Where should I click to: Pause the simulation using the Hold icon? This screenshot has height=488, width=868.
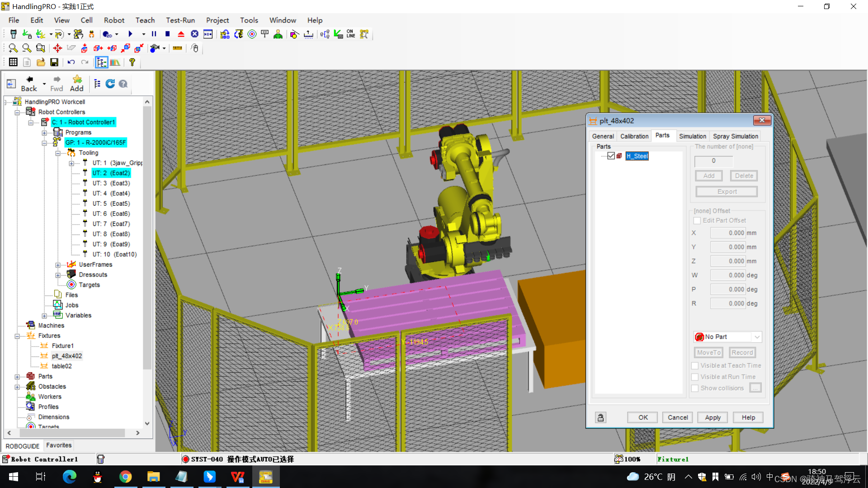pyautogui.click(x=154, y=34)
